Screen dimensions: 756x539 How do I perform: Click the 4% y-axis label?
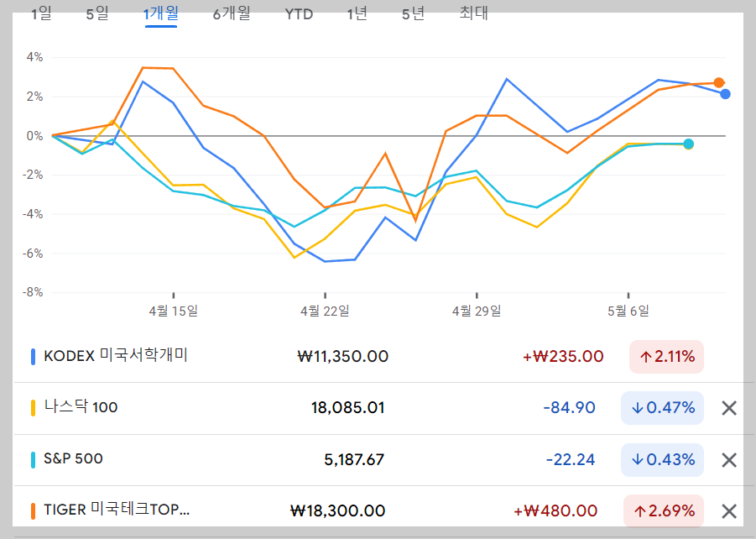(x=34, y=57)
